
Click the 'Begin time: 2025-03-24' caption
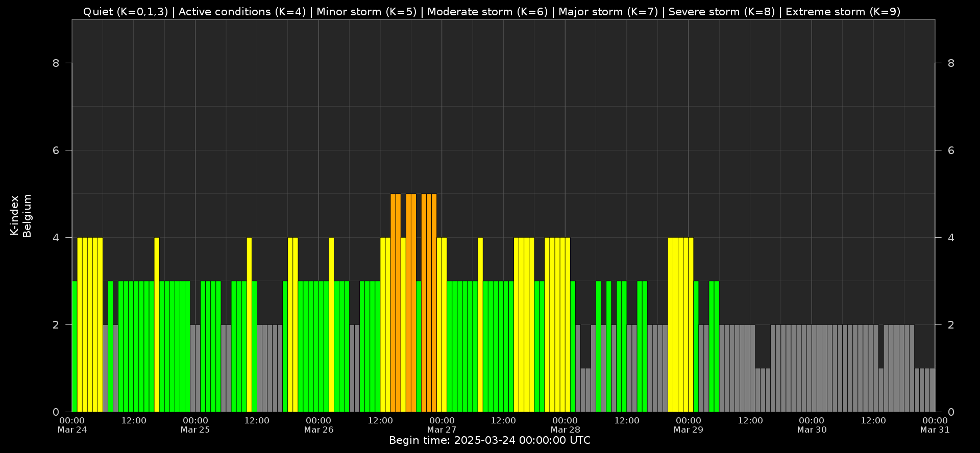[x=489, y=441]
